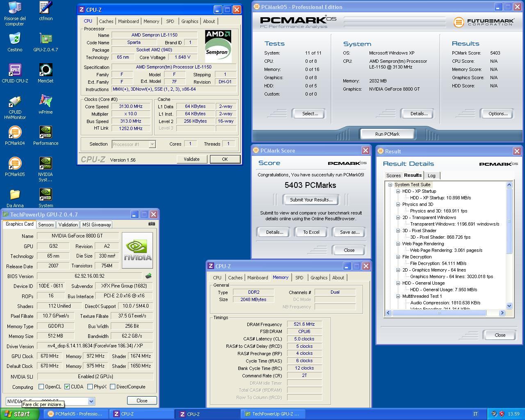Launch CPUID HWMonitor desktop icon

(x=15, y=107)
